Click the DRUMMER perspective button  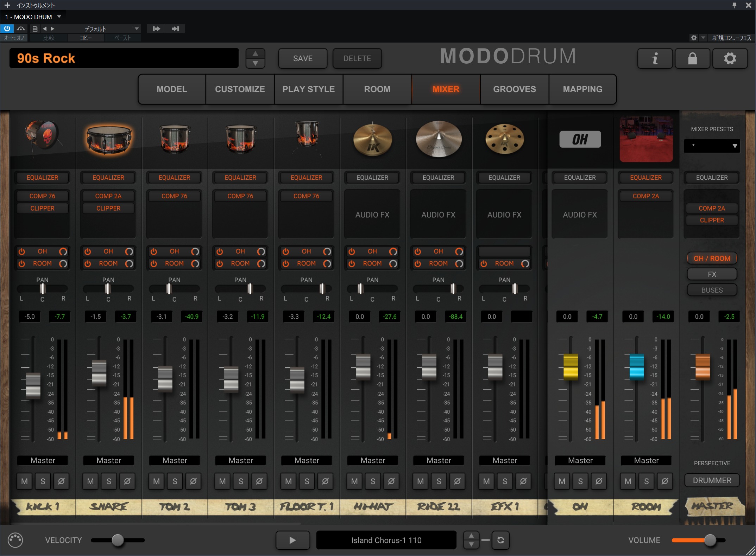click(x=712, y=480)
